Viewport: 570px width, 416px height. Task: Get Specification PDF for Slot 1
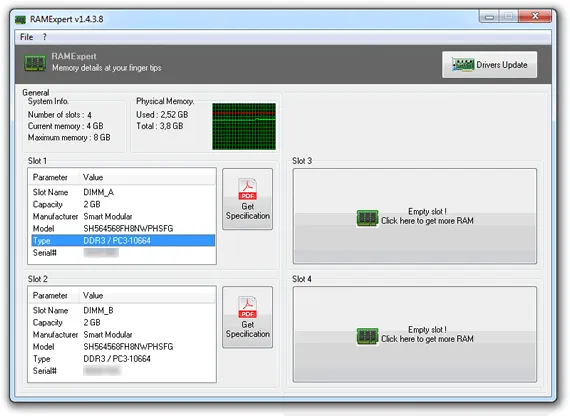[248, 199]
